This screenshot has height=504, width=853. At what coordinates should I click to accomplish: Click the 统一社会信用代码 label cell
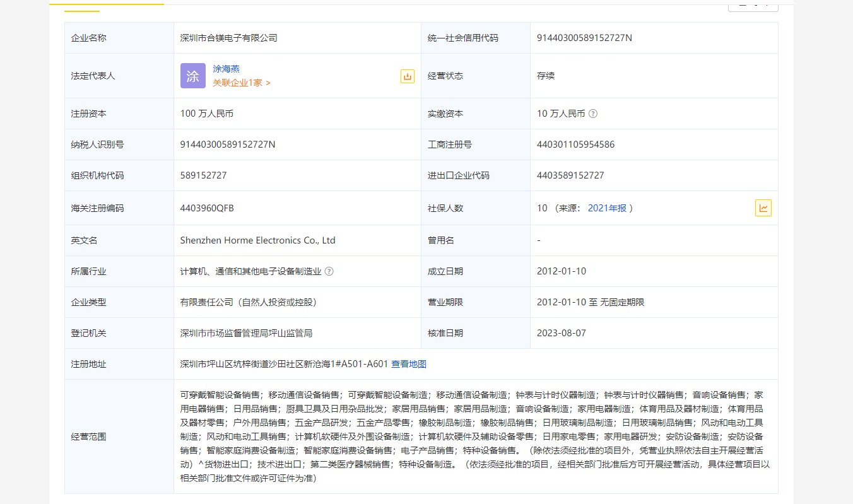point(476,38)
